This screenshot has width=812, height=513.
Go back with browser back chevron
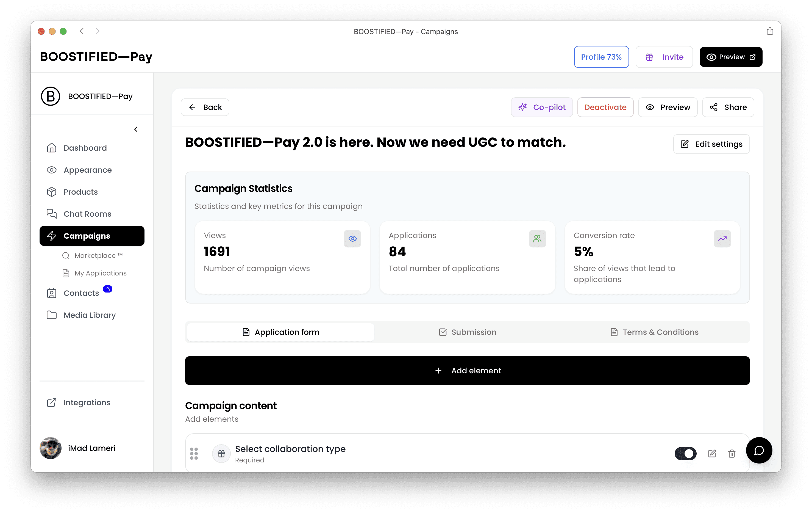tap(82, 31)
